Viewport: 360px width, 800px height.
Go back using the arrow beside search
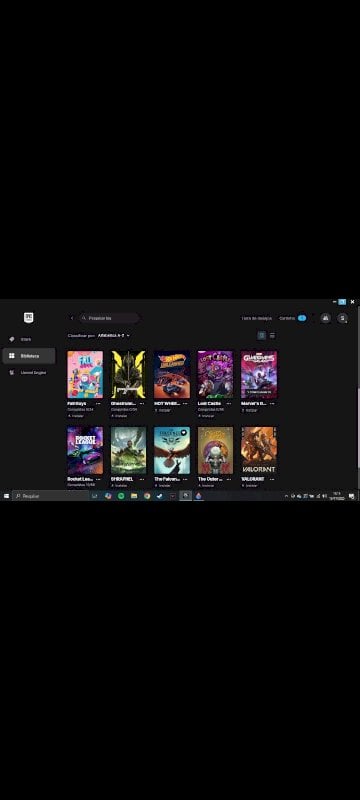click(x=72, y=318)
